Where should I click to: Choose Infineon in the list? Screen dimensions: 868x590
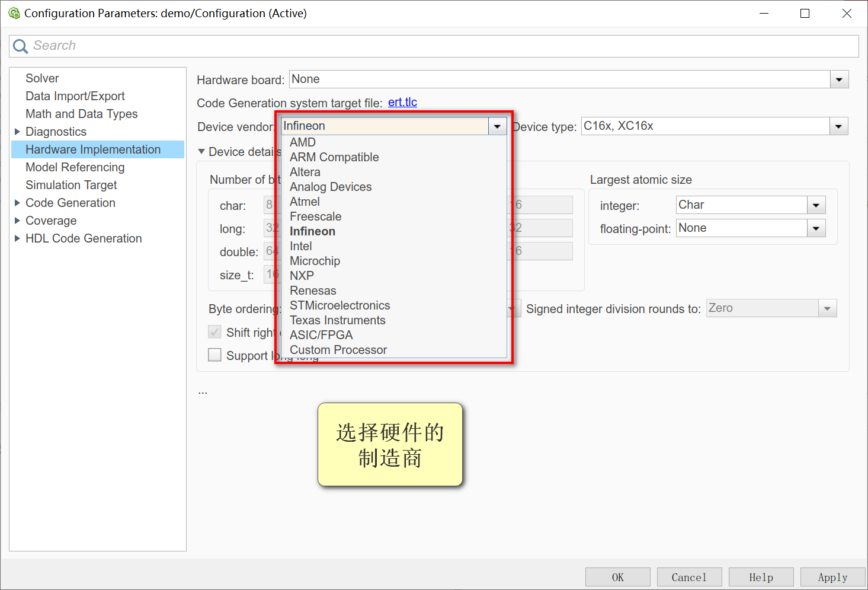click(312, 231)
